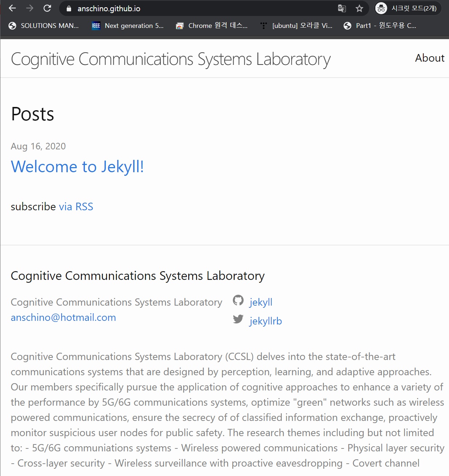Go back with the browser back arrow
This screenshot has width=449, height=476.
[x=12, y=8]
